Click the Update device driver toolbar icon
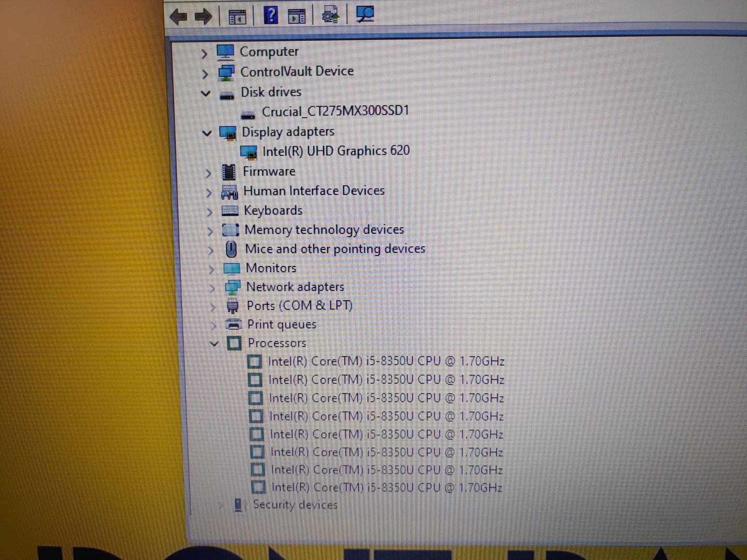 pos(330,15)
